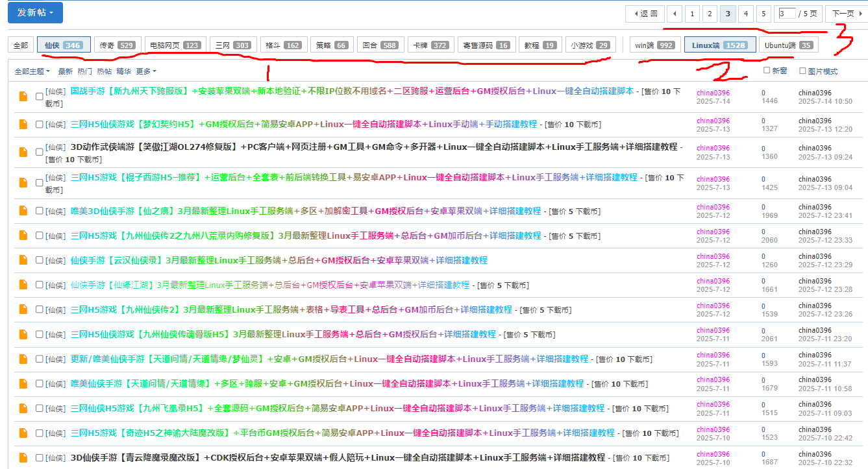Enable the 新窗 checkbox

pyautogui.click(x=767, y=71)
